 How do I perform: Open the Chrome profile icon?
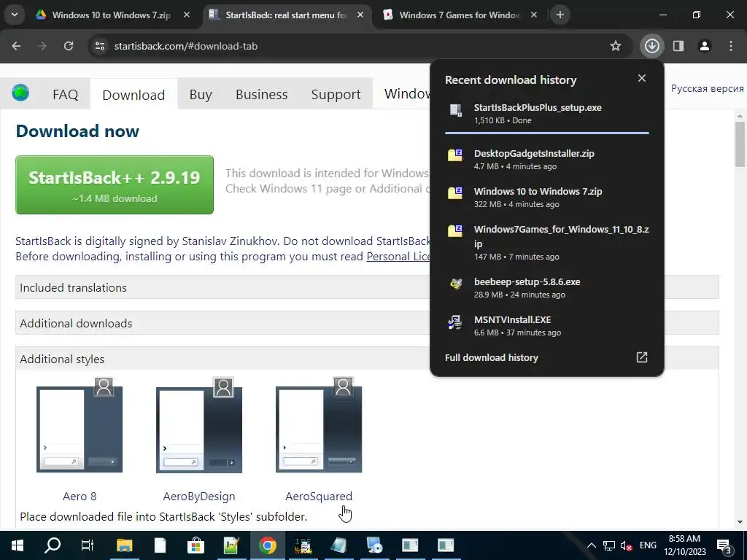click(x=705, y=46)
